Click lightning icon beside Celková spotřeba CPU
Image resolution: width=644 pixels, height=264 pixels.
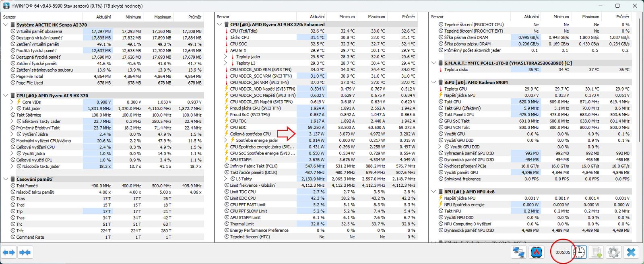(x=226, y=134)
